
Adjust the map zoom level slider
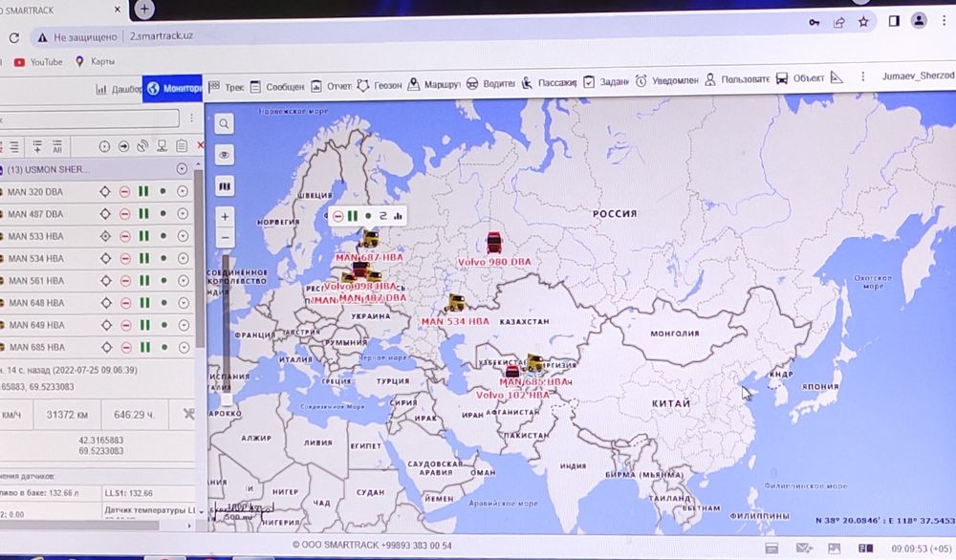[x=227, y=398]
